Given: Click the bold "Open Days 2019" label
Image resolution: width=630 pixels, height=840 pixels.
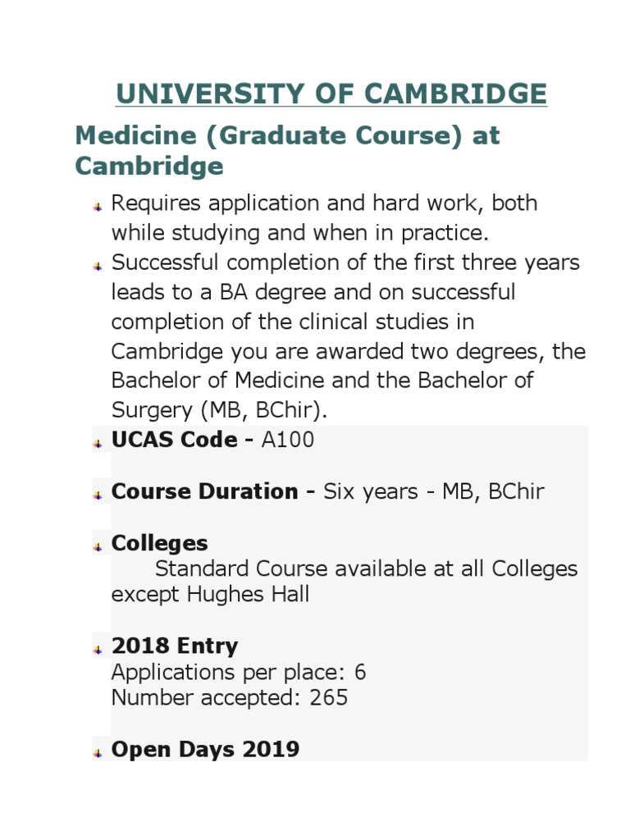Looking at the screenshot, I should (x=205, y=749).
